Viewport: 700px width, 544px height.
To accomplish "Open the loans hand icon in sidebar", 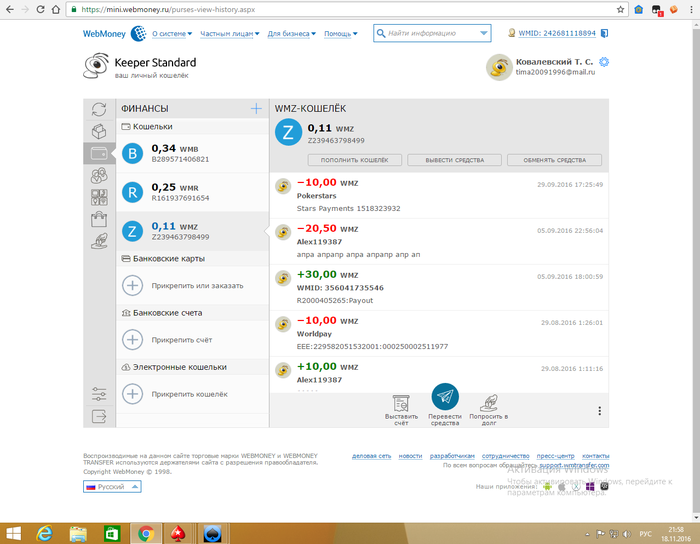I will tap(99, 241).
